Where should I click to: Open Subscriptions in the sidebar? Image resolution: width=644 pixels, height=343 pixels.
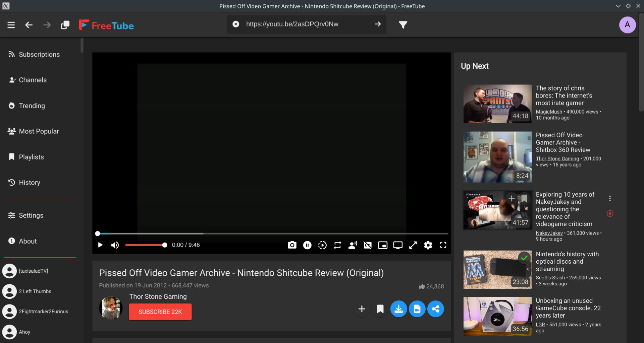tap(39, 54)
